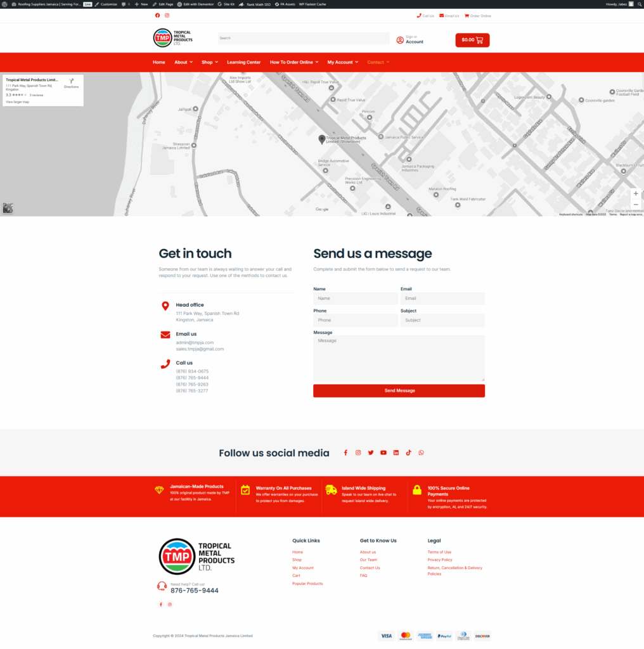Viewport: 644px width, 649px height.
Task: Click the Twitter icon under Follow us
Action: [371, 453]
